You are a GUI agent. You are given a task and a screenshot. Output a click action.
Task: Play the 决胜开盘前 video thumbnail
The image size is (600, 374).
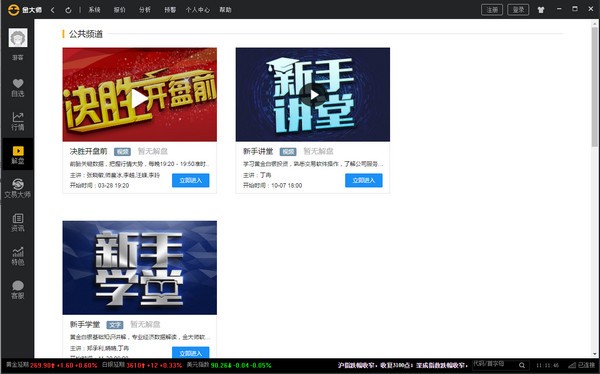tap(140, 95)
